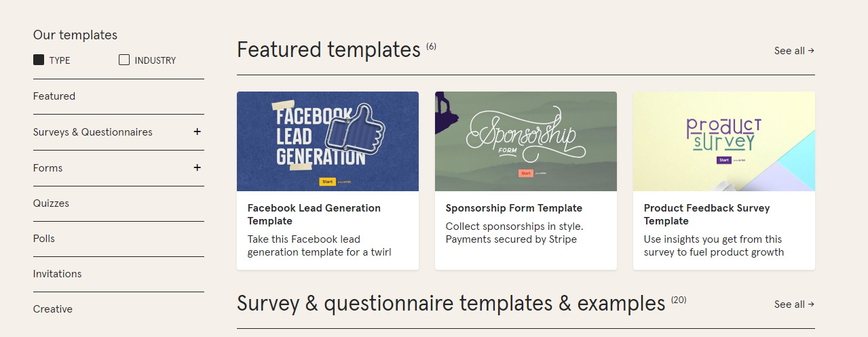
Task: Open Creative template category
Action: 53,309
